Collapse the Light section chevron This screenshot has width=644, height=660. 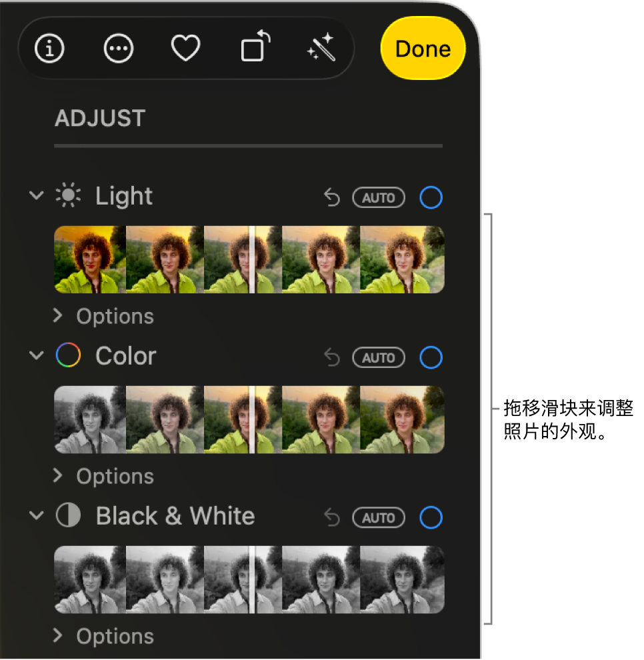pyautogui.click(x=37, y=195)
